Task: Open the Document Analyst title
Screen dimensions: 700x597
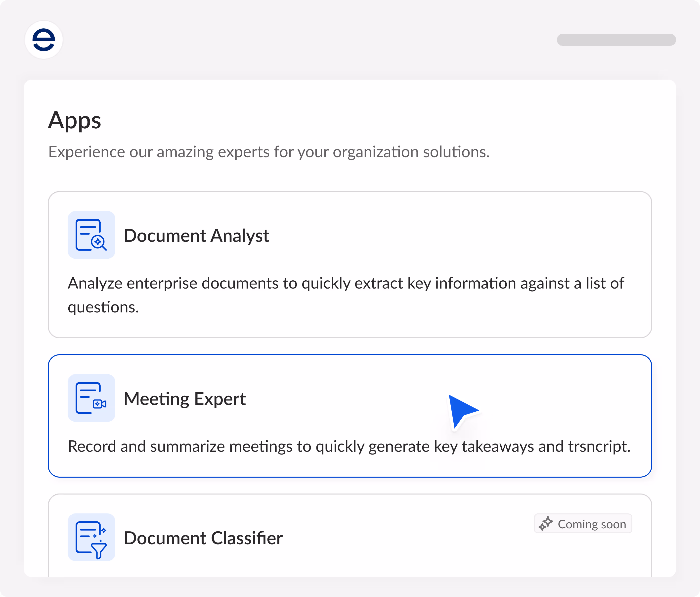Action: click(196, 236)
